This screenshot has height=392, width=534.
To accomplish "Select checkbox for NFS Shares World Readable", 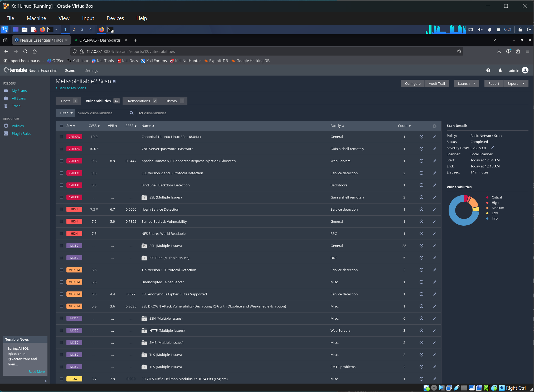I will (x=61, y=234).
